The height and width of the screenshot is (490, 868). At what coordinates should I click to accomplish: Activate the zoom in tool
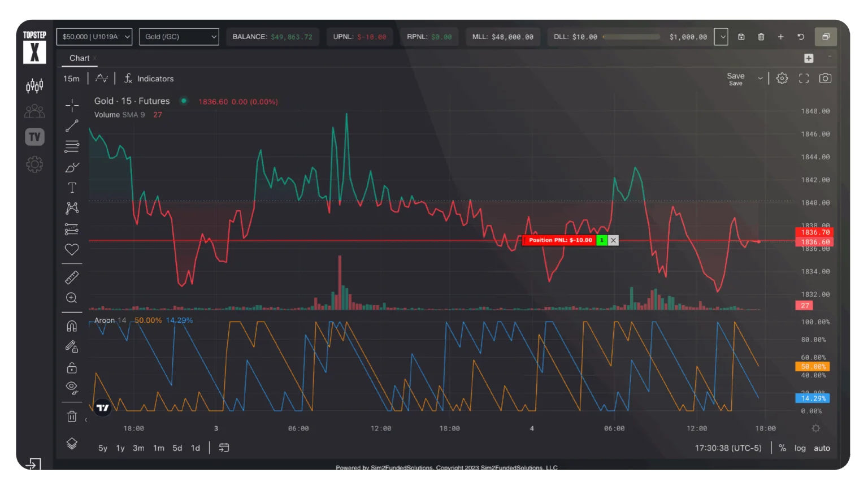72,298
